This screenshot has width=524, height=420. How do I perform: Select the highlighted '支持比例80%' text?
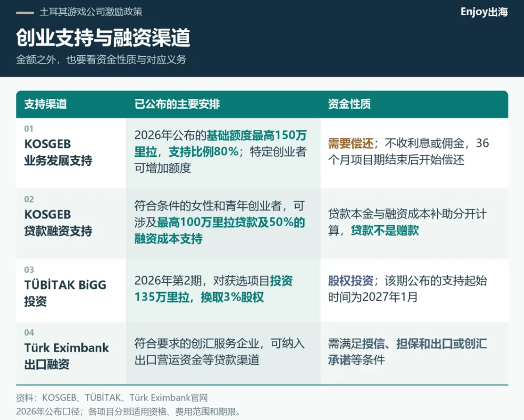[204, 152]
